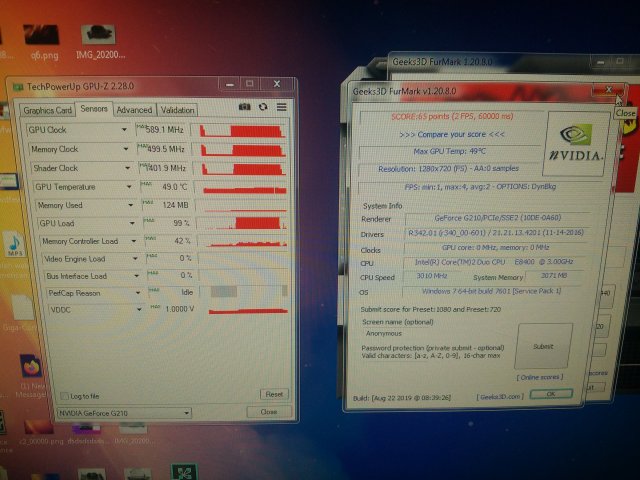Click the Reset button in GPU-Z
Image resolution: width=640 pixels, height=480 pixels.
(274, 394)
